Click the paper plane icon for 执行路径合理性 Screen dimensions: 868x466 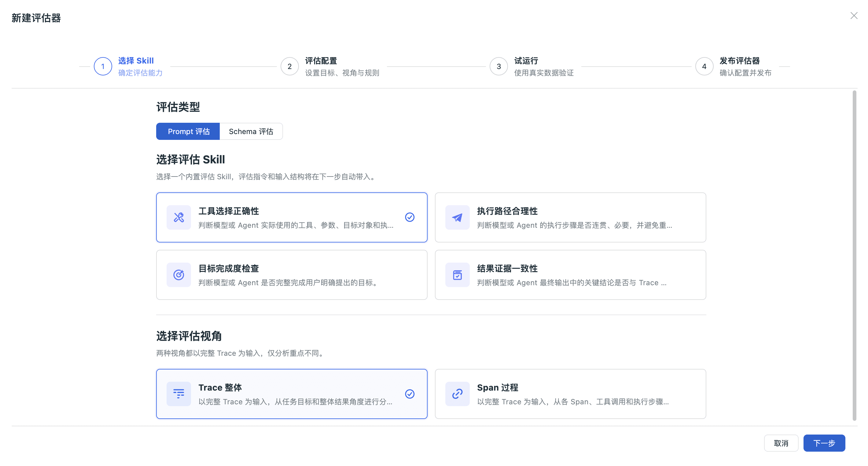pyautogui.click(x=457, y=217)
